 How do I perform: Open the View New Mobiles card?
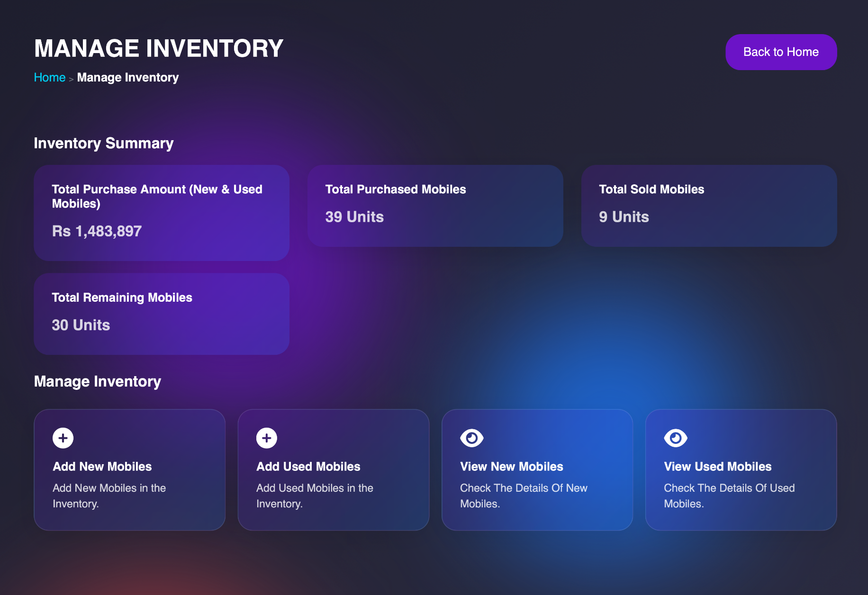coord(537,470)
